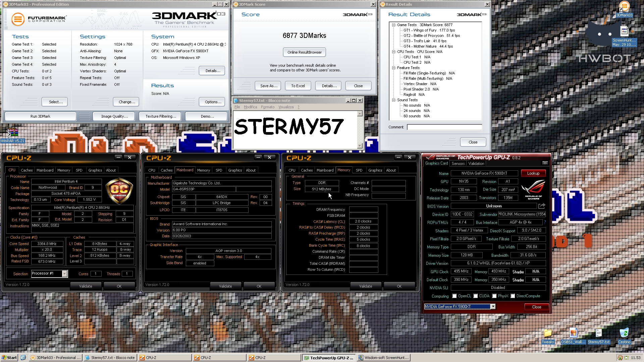Open the WinRAR v5.21 desktop icon
The width and height of the screenshot is (644, 362).
(12, 135)
